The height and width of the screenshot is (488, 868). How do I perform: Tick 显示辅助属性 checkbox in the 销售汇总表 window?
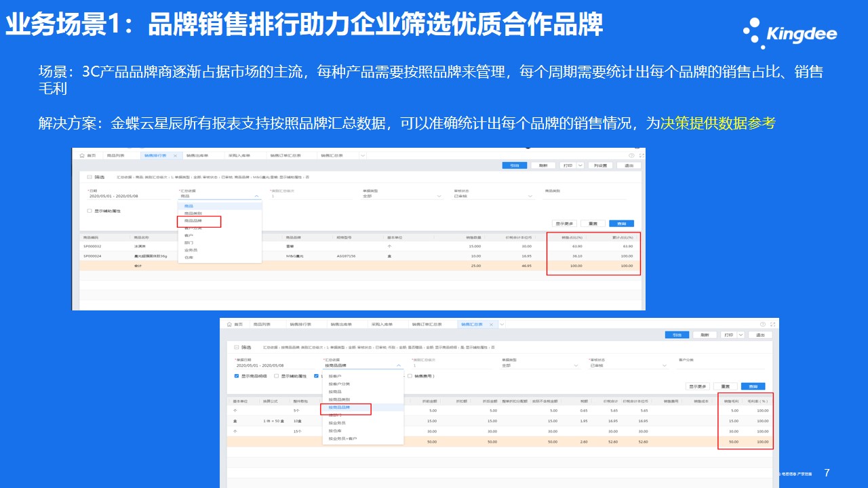pos(277,376)
